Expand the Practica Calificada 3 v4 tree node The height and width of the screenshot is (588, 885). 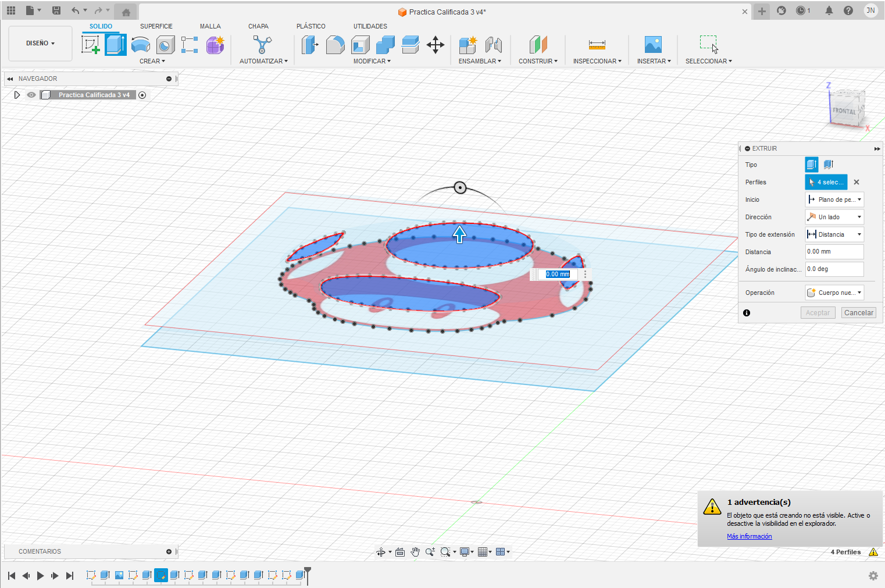pos(17,95)
